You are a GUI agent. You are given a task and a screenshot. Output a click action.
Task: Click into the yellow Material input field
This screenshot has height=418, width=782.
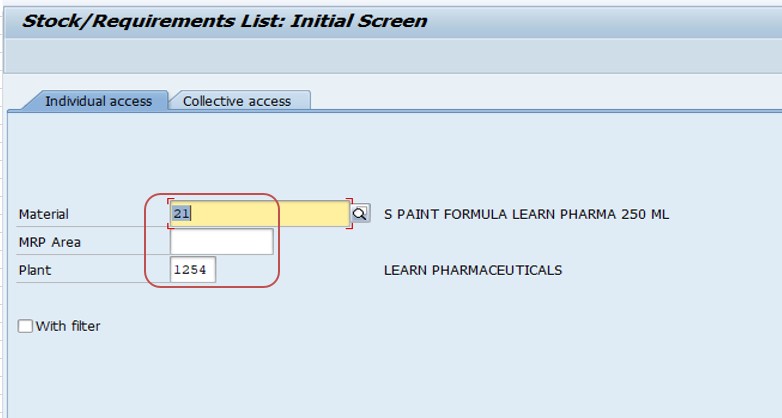259,214
